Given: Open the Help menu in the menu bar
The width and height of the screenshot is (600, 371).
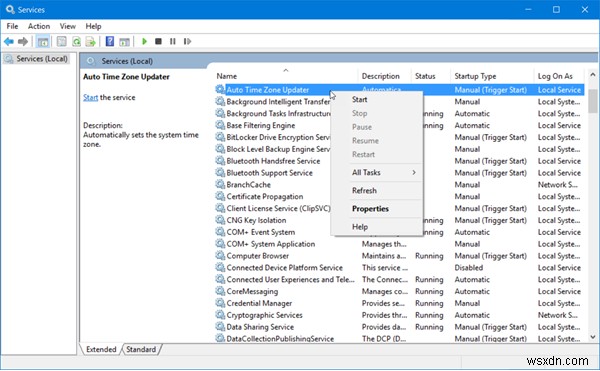Looking at the screenshot, I should pyautogui.click(x=93, y=26).
